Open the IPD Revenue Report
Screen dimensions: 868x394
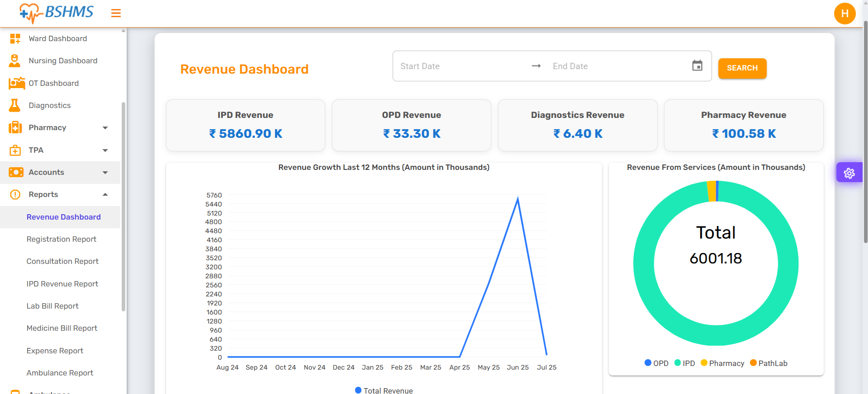point(62,284)
